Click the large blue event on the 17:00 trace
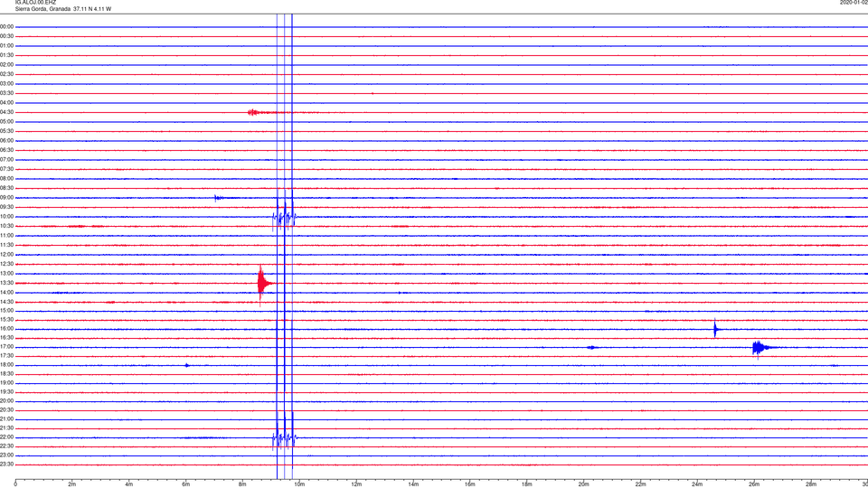The height and width of the screenshot is (488, 868). tap(759, 348)
